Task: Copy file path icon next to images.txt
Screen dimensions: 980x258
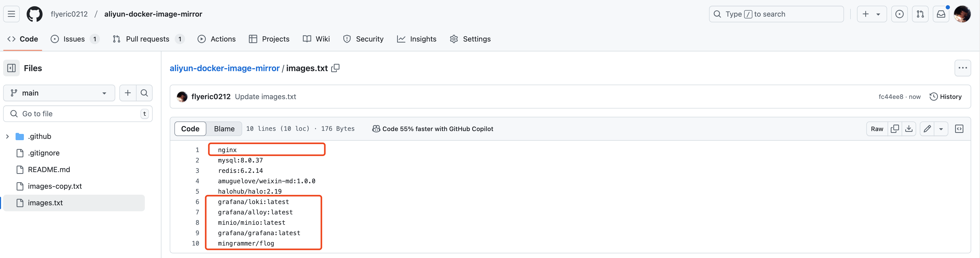Action: click(x=335, y=68)
